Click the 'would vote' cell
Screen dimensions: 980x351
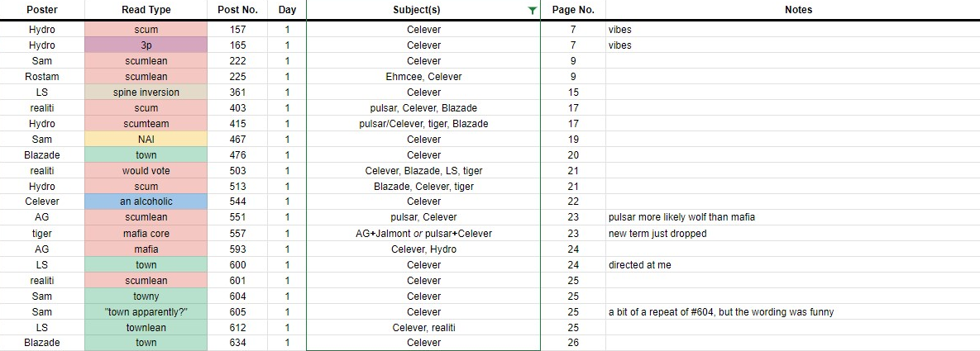146,171
